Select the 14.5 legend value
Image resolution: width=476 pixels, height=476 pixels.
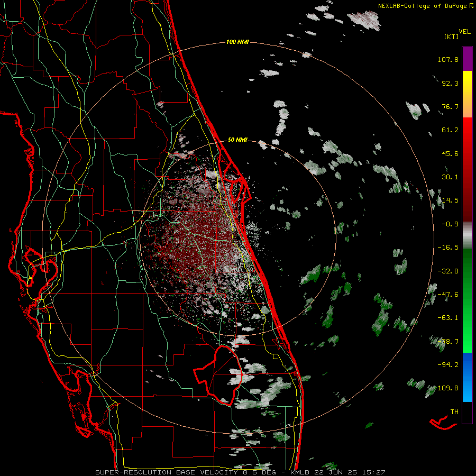[450, 200]
